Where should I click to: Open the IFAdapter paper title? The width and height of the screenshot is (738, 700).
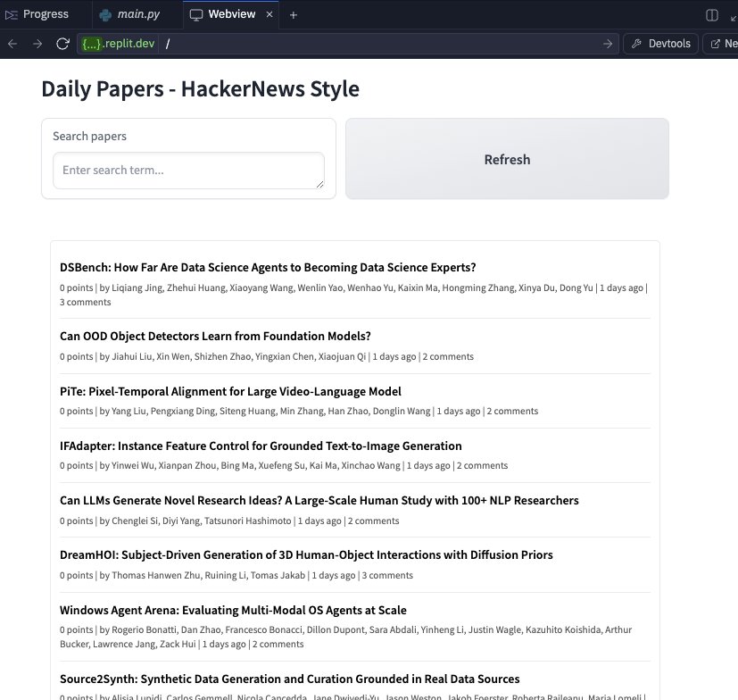click(x=261, y=446)
